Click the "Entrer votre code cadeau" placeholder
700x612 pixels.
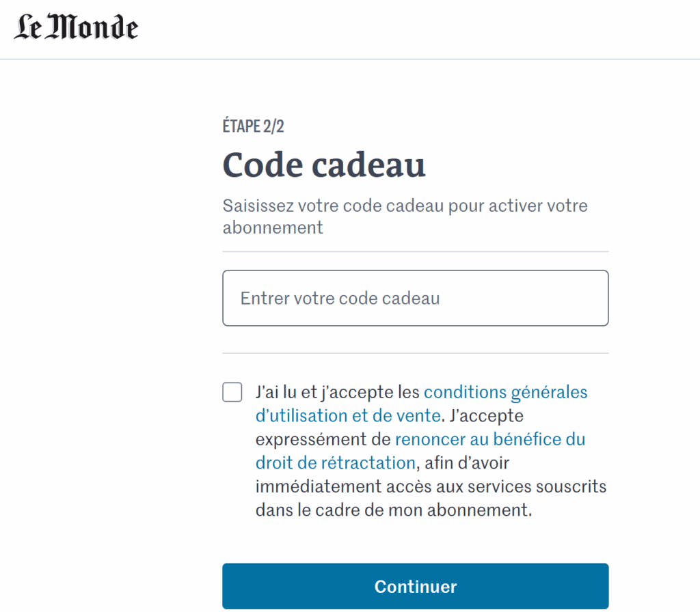tap(340, 298)
